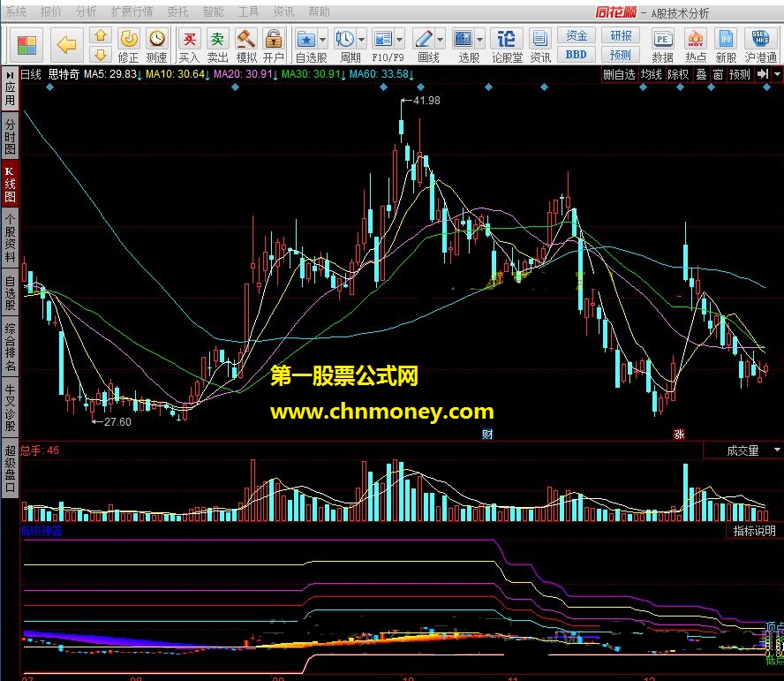
Task: Expand the 周期 period dropdown arrow
Action: [361, 39]
